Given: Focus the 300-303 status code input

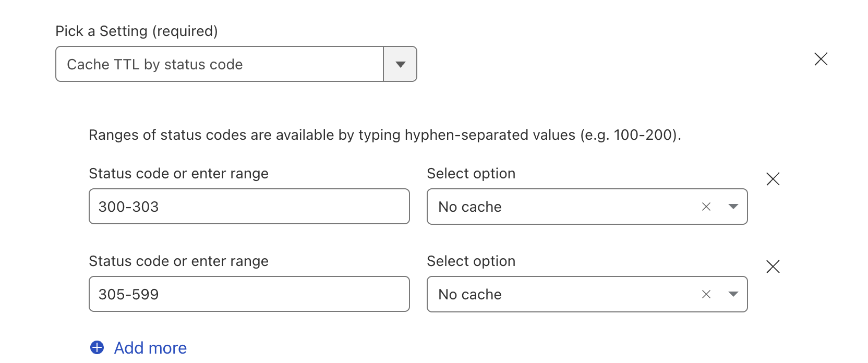Looking at the screenshot, I should tap(249, 207).
